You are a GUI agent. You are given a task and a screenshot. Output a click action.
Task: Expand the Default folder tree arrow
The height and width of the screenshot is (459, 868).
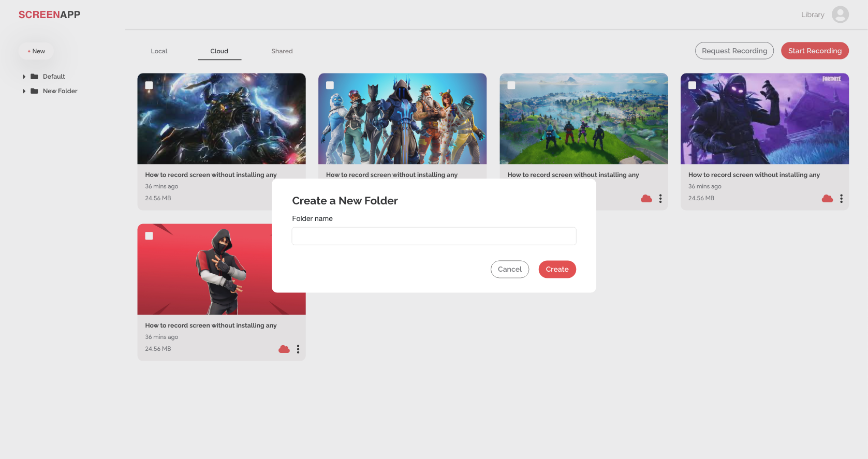pos(24,77)
